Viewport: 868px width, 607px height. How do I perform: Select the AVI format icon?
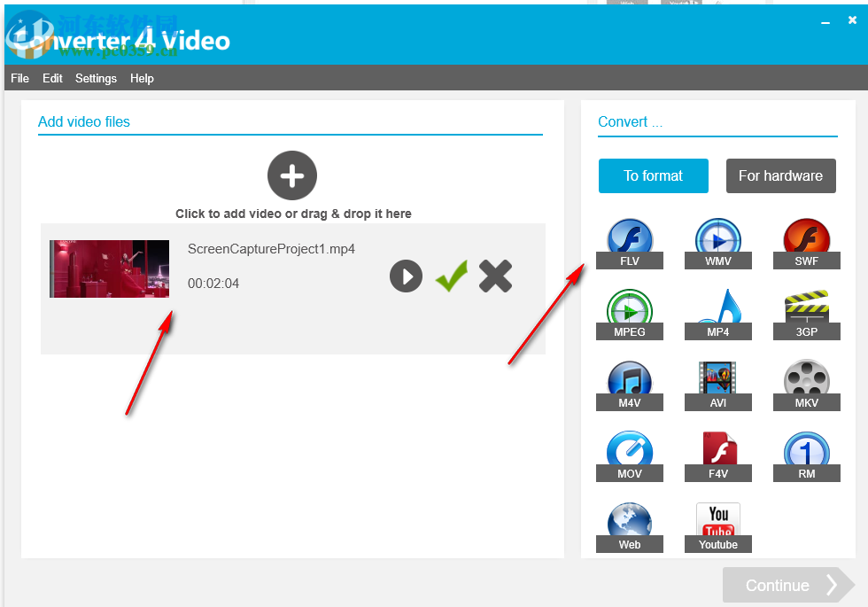[717, 381]
